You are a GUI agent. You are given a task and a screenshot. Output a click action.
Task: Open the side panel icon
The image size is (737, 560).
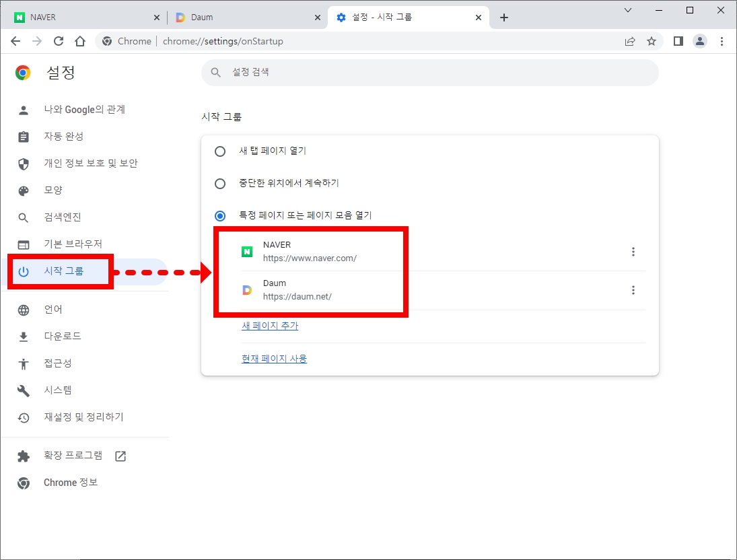point(678,41)
